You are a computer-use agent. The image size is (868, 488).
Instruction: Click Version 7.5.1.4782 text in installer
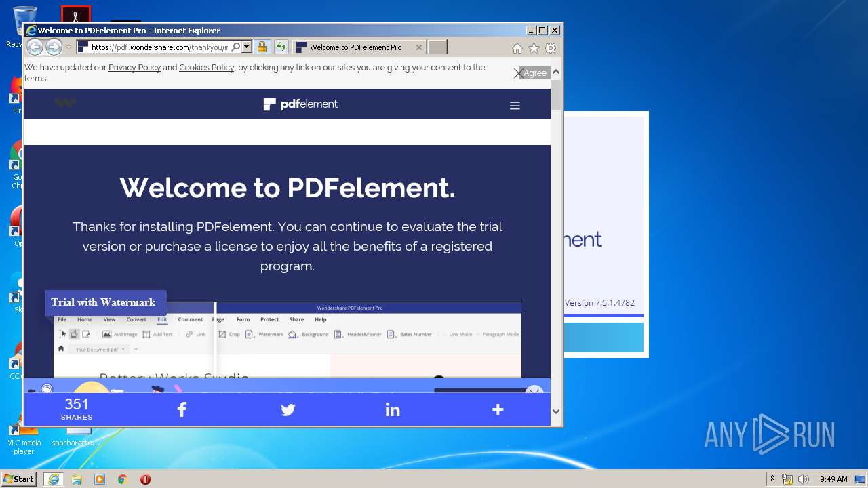pyautogui.click(x=600, y=303)
